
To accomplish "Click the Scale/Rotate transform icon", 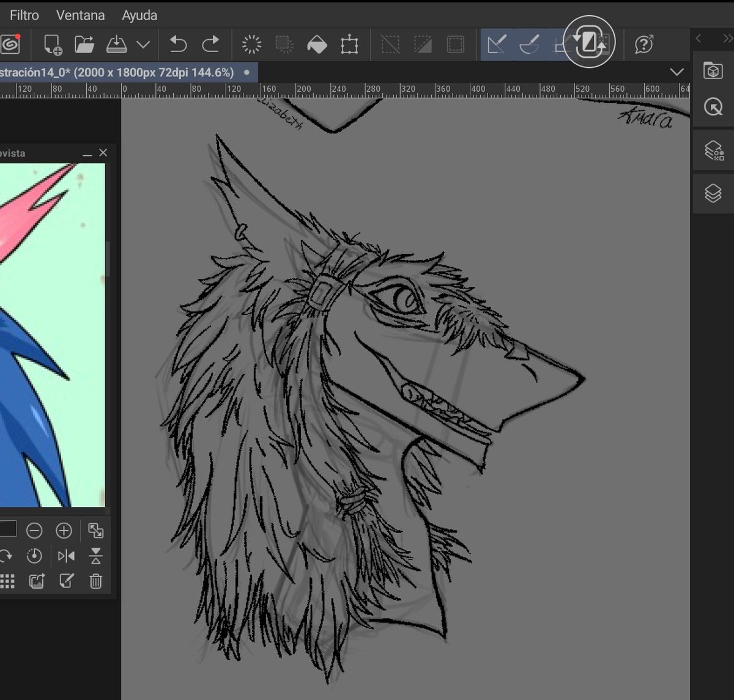I will (x=349, y=45).
